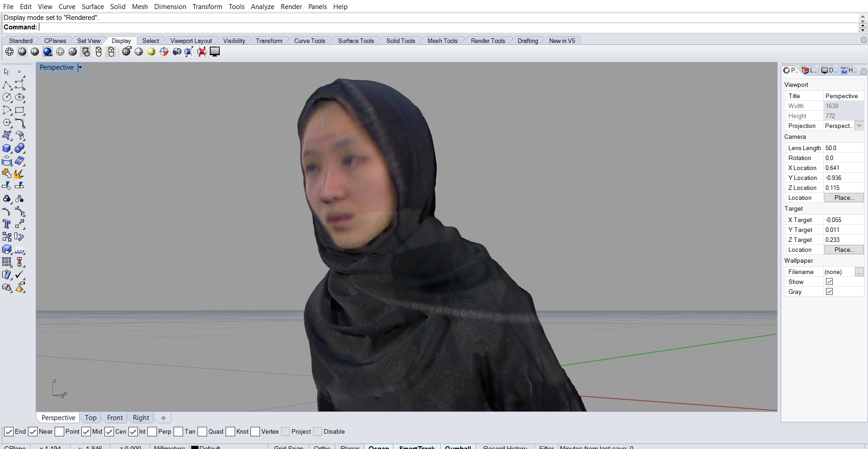The height and width of the screenshot is (449, 868).
Task: Open the Display panel tab
Action: point(829,71)
